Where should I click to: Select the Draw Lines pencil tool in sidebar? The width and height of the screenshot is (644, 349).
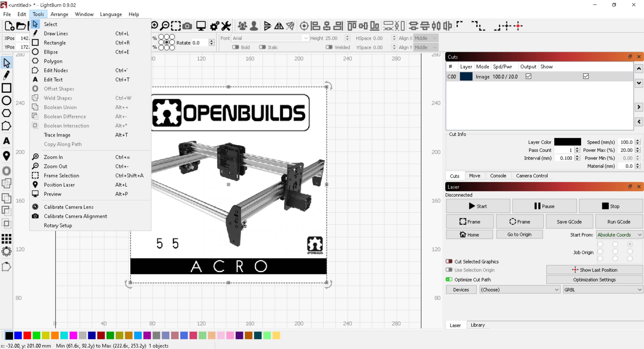(6, 75)
